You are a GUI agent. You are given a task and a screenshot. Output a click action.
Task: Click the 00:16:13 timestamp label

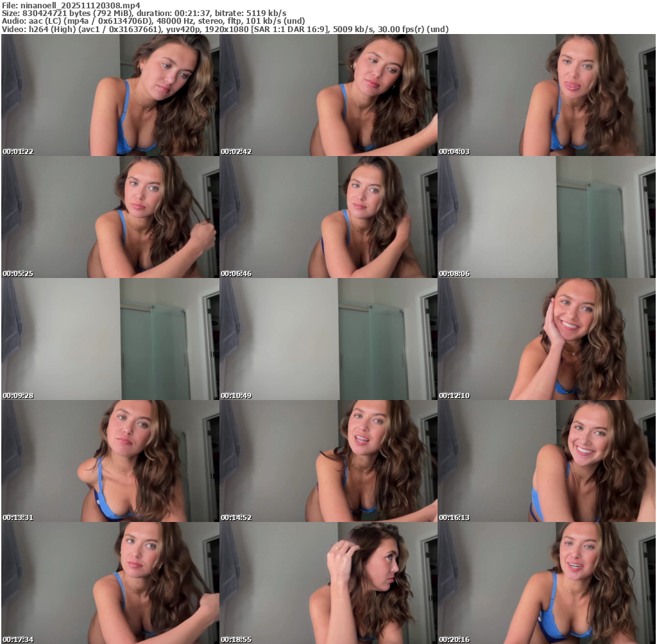(x=454, y=518)
